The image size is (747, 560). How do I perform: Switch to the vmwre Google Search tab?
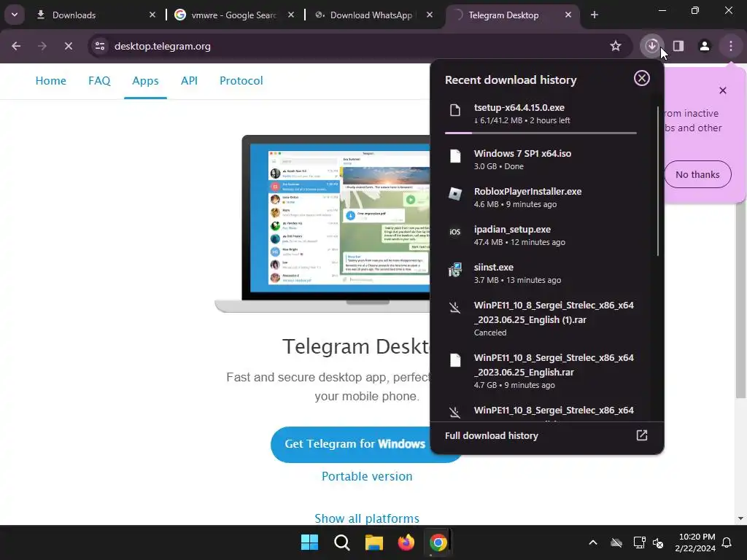[x=233, y=15]
